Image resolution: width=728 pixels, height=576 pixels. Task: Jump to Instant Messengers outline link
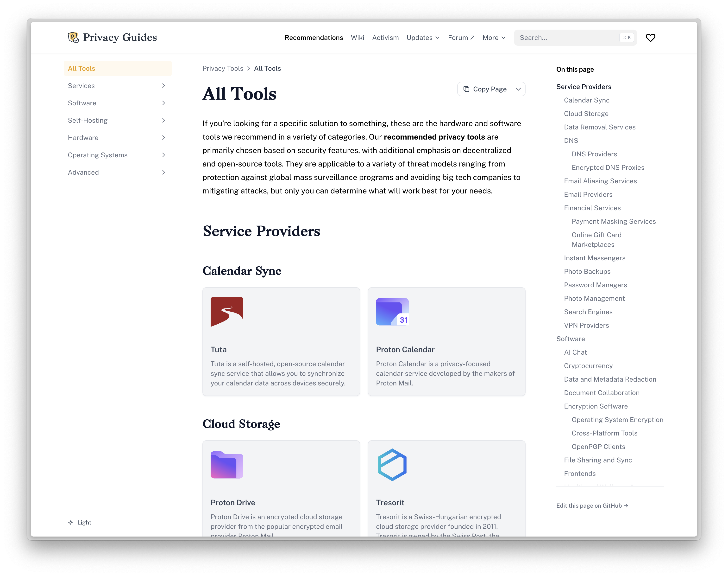click(595, 258)
